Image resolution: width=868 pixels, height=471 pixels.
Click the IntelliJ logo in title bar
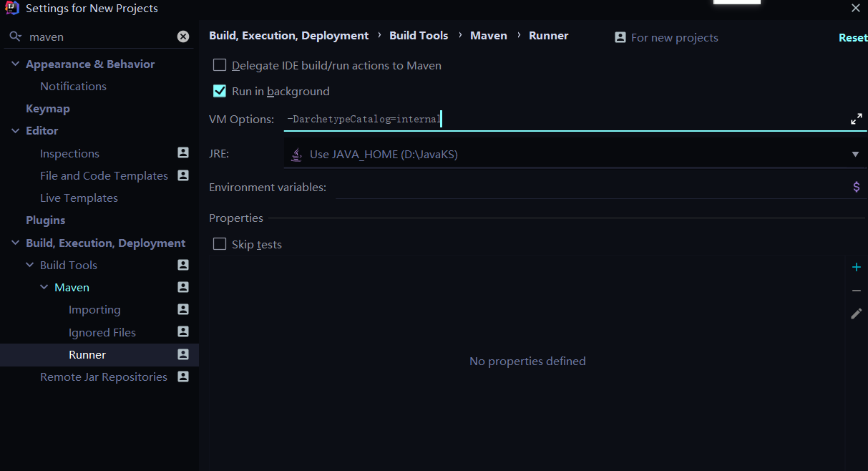point(11,9)
